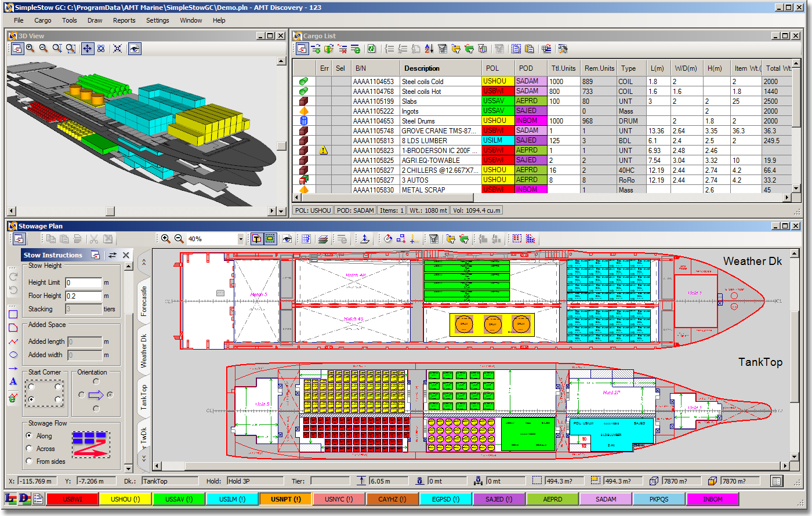Select the polyline draw tool
Viewport: 812px width, 516px height.
13,341
